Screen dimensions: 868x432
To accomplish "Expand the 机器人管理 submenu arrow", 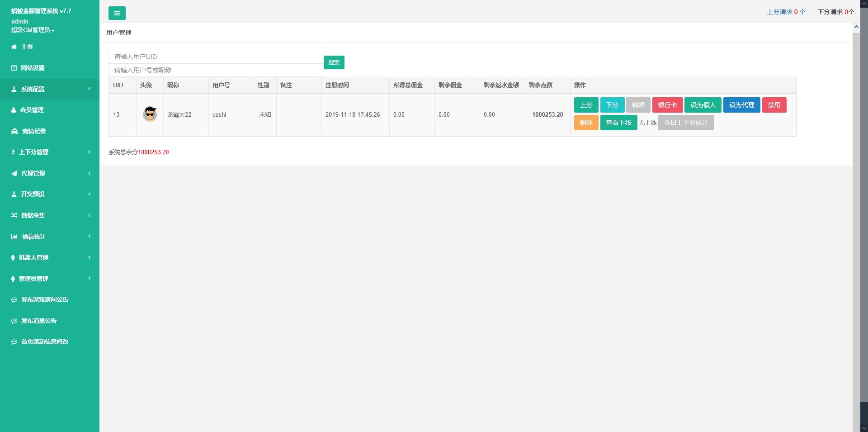I will tap(90, 257).
